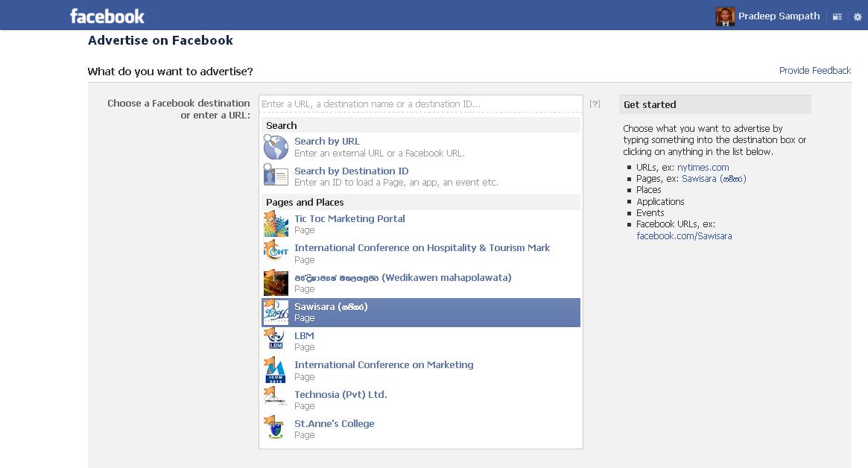Click St.Anne's College crest icon
Image resolution: width=868 pixels, height=468 pixels.
pyautogui.click(x=276, y=427)
